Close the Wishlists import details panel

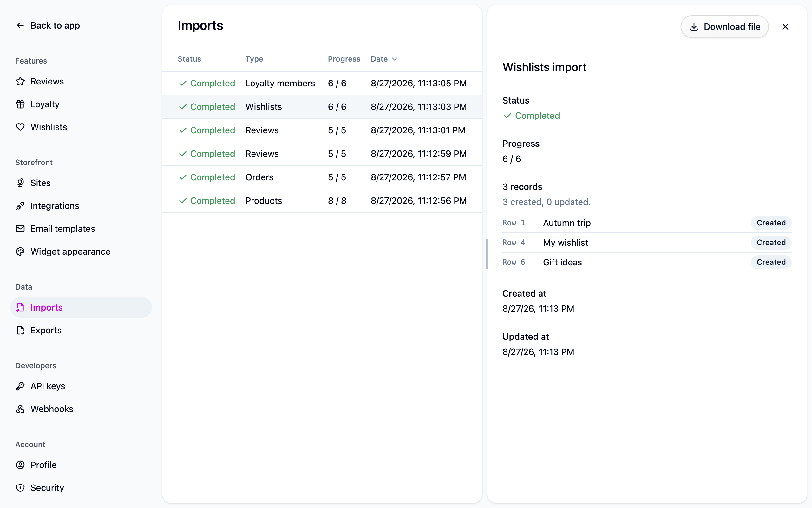click(785, 27)
